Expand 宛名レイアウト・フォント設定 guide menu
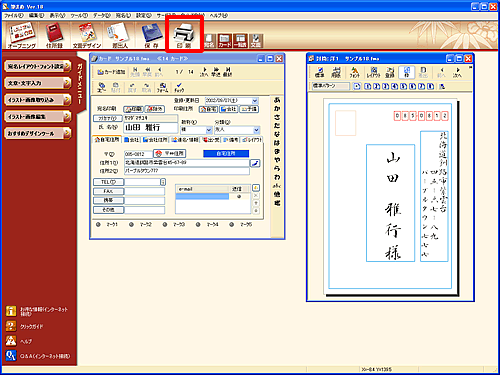500x375 pixels. pyautogui.click(x=38, y=66)
